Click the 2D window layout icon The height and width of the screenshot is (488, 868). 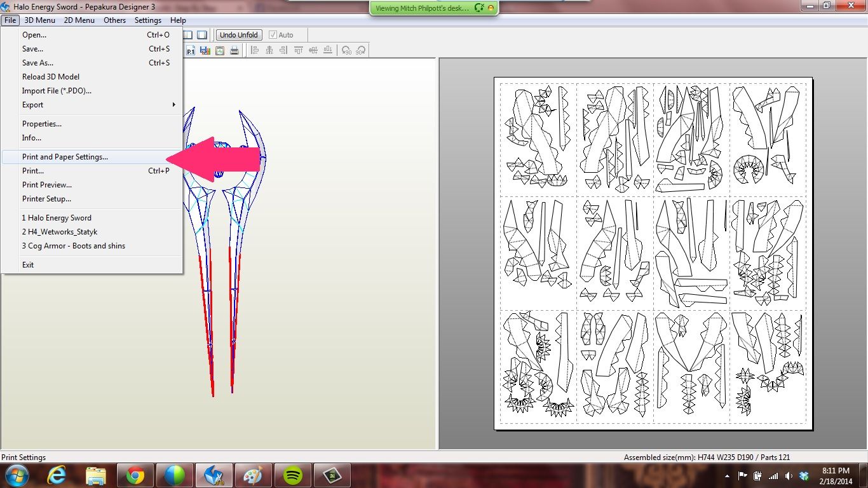(x=201, y=35)
